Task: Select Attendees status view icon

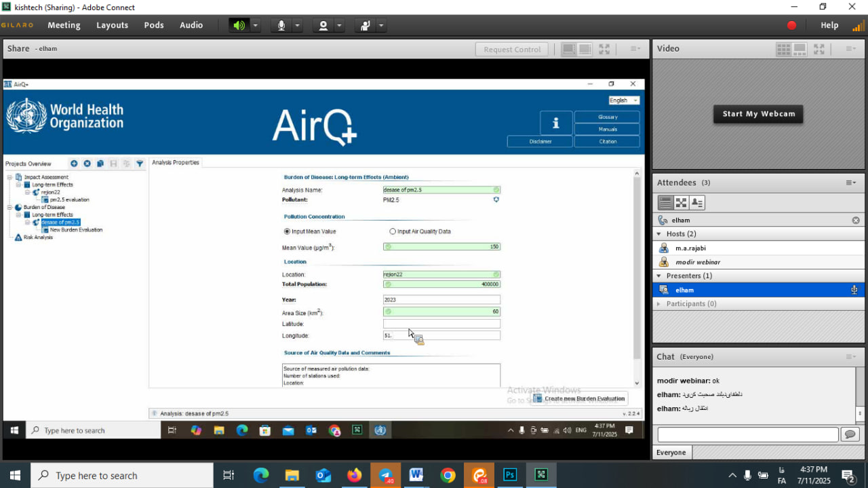Action: [x=697, y=202]
